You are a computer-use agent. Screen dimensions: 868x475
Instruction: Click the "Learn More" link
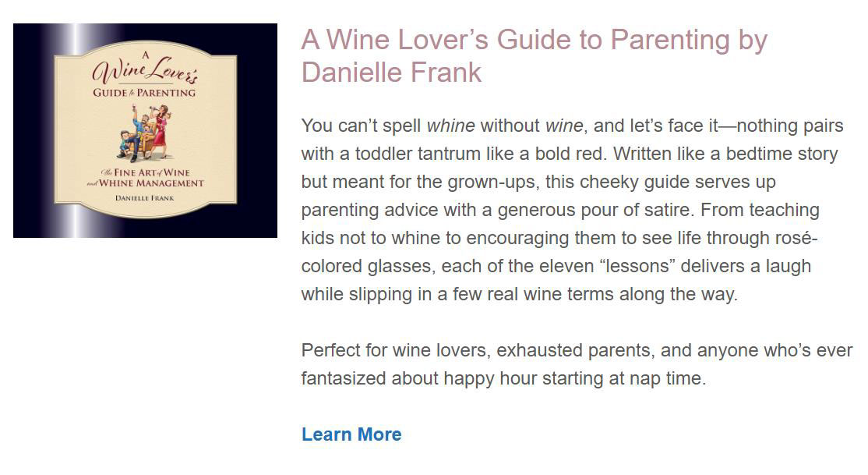[x=351, y=434]
